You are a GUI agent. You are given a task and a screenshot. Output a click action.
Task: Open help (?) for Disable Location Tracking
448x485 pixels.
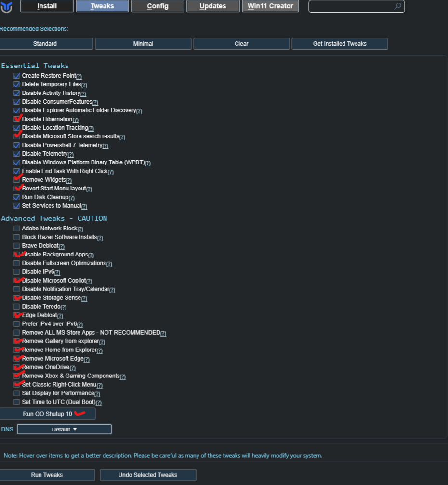point(91,128)
